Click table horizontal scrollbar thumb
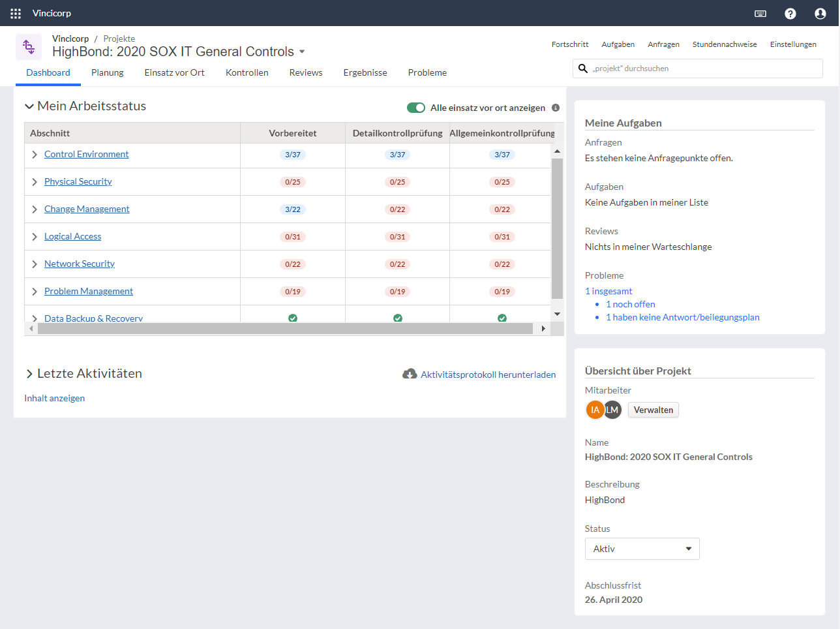Image resolution: width=840 pixels, height=629 pixels. coord(286,328)
